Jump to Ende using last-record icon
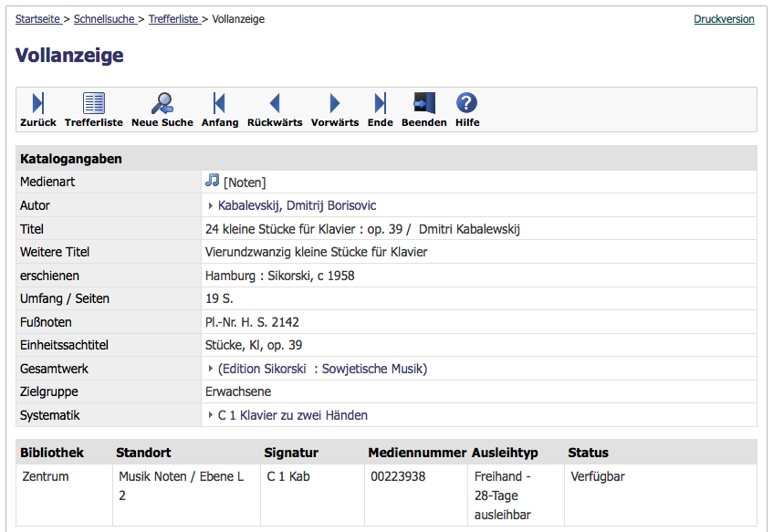This screenshot has height=532, width=773. pos(380,103)
